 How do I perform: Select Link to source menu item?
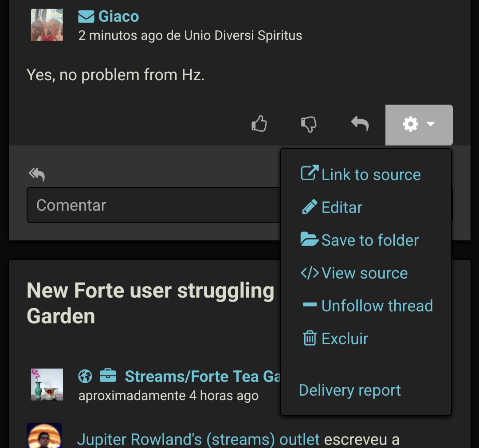pos(361,174)
